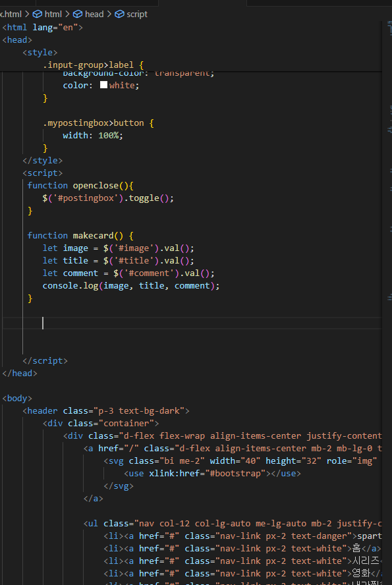
Task: Click sticky <style> line at top
Action: (x=40, y=53)
